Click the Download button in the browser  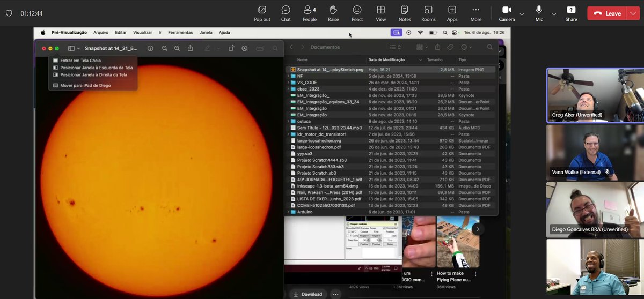pyautogui.click(x=308, y=294)
